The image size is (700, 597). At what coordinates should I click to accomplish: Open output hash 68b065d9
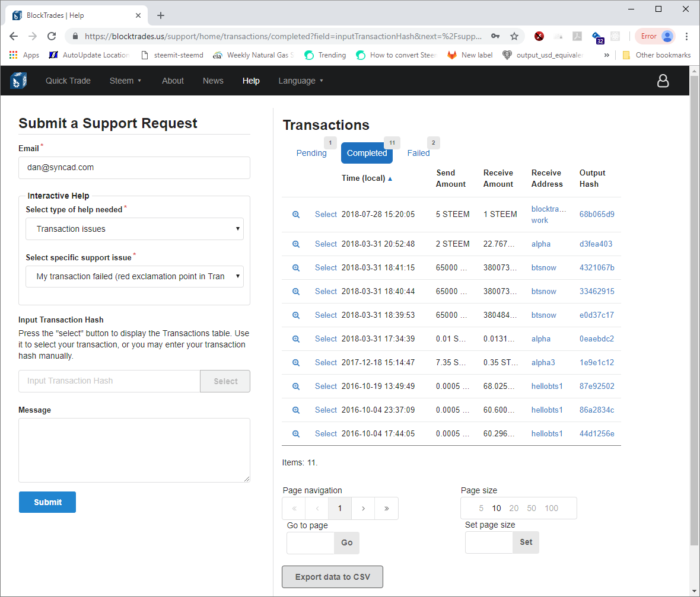pos(597,215)
